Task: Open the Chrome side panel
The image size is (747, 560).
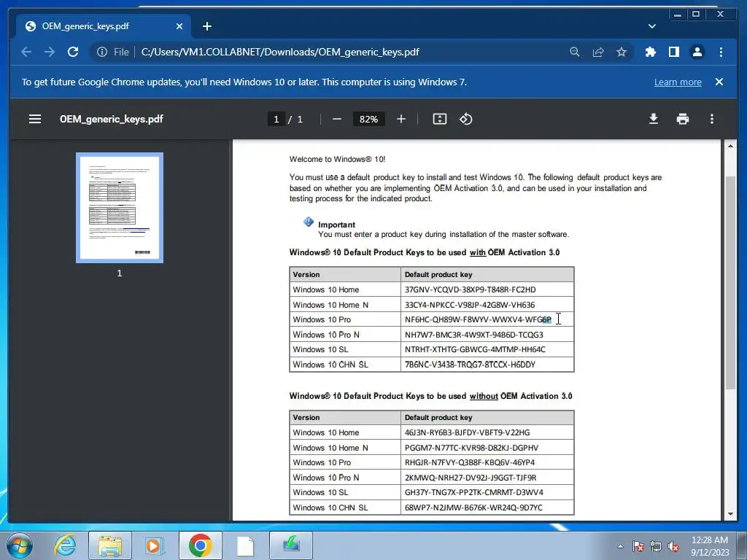Action: point(673,52)
